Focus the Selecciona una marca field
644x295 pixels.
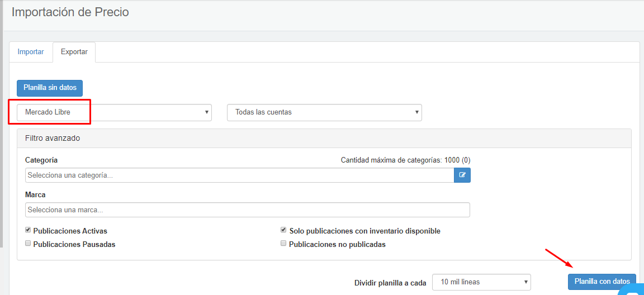pyautogui.click(x=248, y=210)
